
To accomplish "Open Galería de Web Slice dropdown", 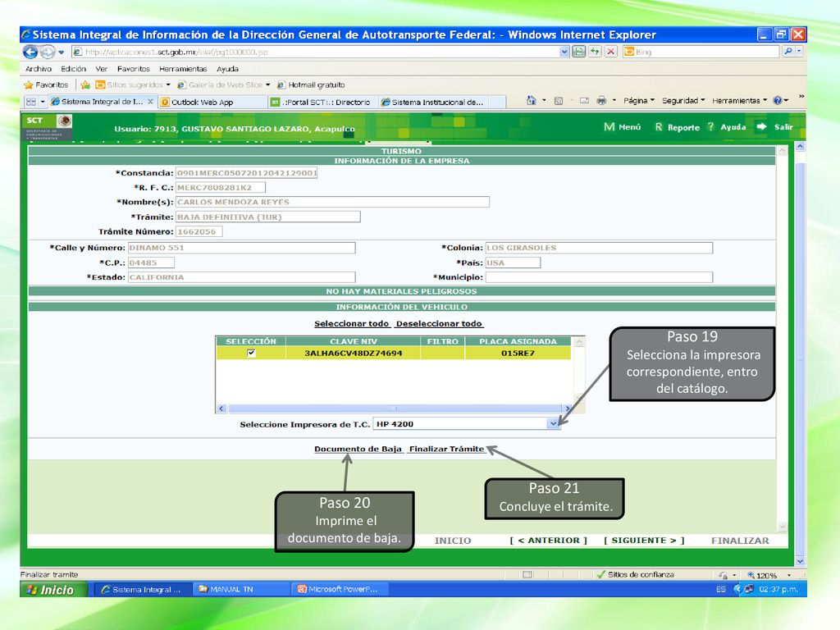I will coord(223,84).
